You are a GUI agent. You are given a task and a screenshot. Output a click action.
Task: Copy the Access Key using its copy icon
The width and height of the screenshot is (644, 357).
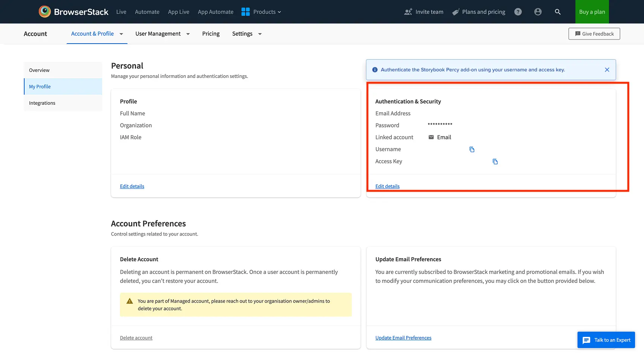pyautogui.click(x=495, y=161)
